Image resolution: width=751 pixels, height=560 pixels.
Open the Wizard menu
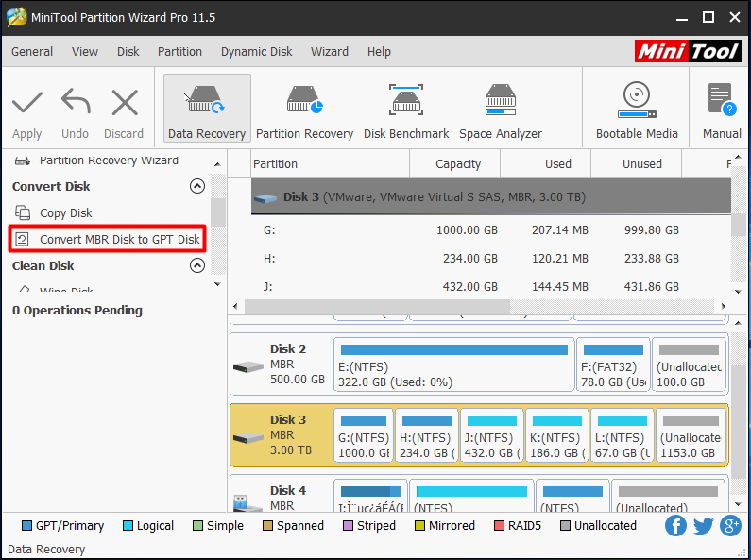330,51
